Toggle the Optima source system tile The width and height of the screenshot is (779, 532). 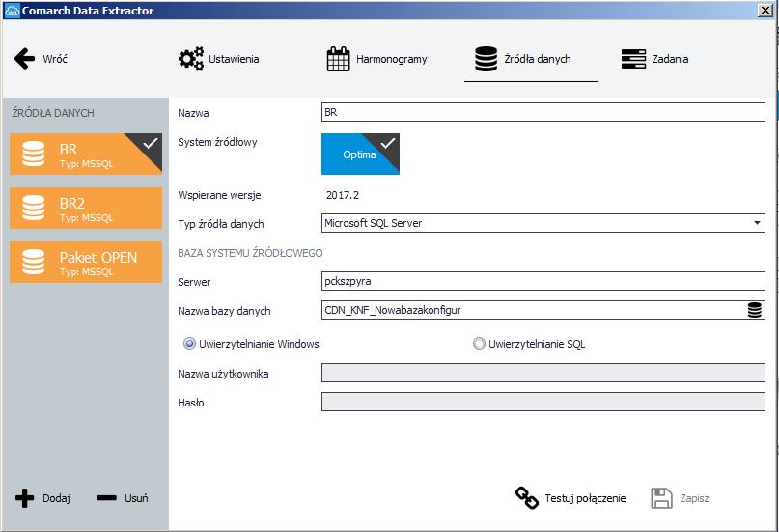[x=360, y=154]
